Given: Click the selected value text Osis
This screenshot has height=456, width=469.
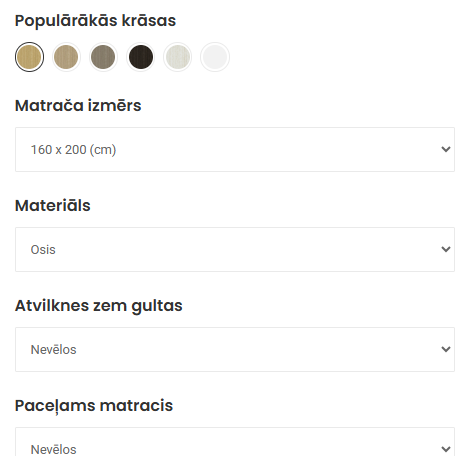Looking at the screenshot, I should pos(43,250).
